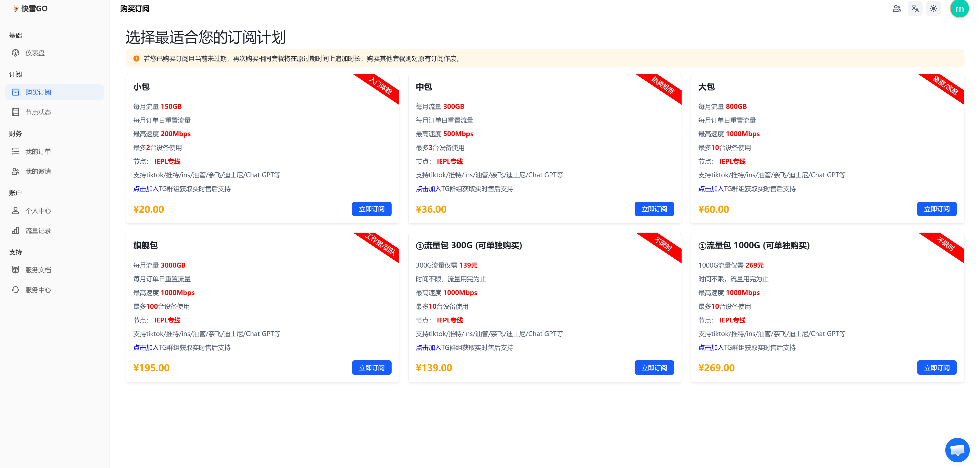Open 服务文档 sidebar entry
Screen dimensions: 980x468
(x=54, y=270)
